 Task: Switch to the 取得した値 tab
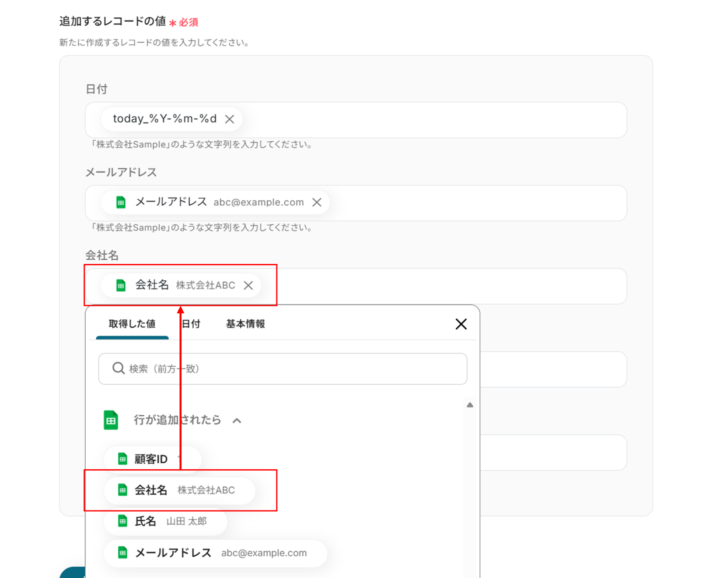pyautogui.click(x=132, y=324)
